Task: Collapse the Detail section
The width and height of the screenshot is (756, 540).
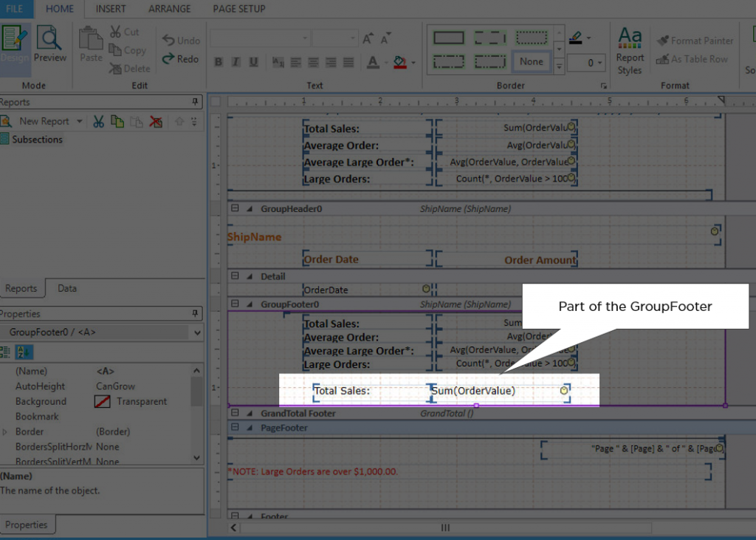Action: pos(235,276)
